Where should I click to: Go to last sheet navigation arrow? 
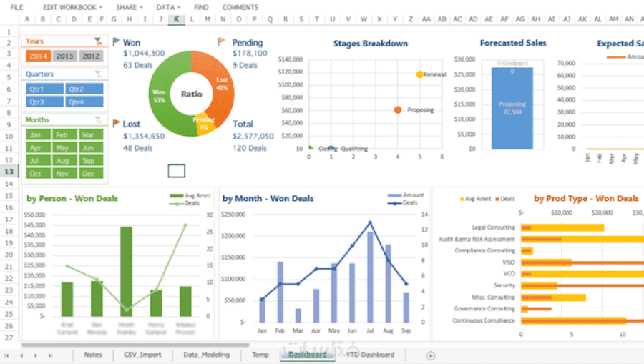coord(50,355)
